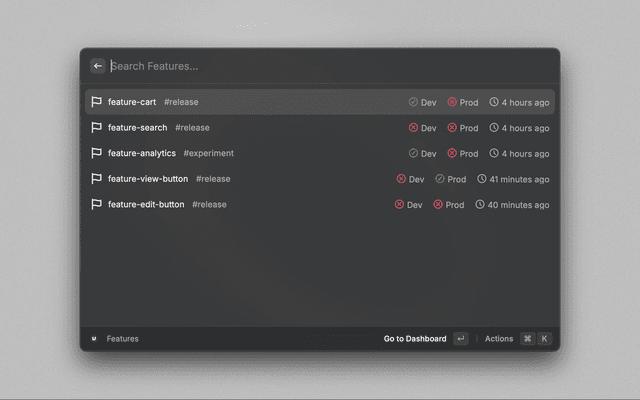This screenshot has width=640, height=400.
Task: Click Go to Dashboard button
Action: 415,339
